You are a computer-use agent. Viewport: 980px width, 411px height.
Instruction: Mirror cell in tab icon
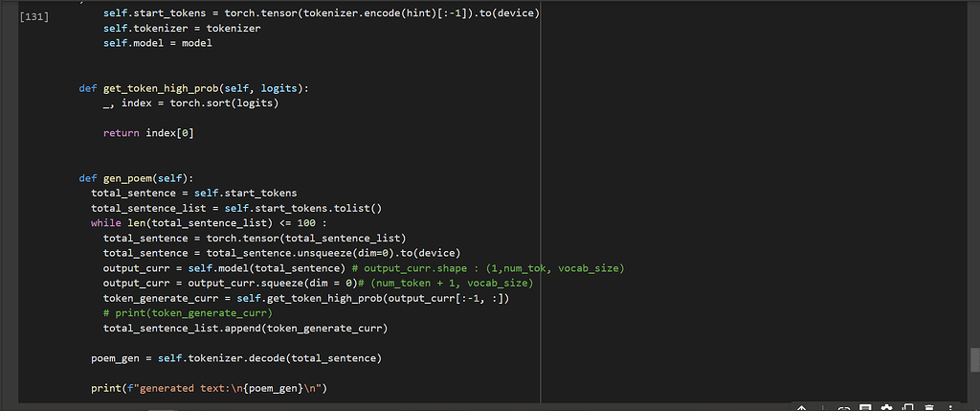pos(908,407)
